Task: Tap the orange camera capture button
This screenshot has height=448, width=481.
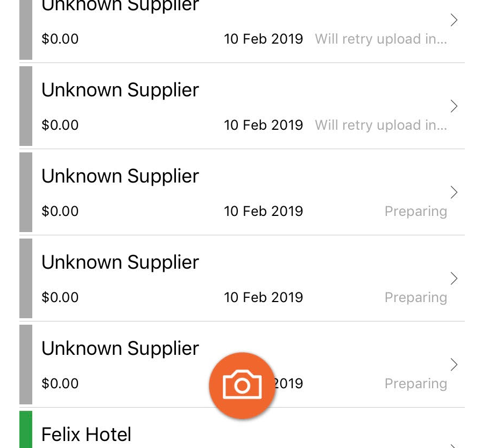Action: 242,386
